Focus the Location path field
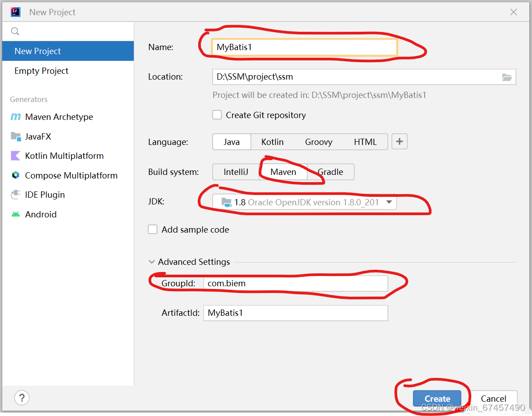 click(364, 77)
